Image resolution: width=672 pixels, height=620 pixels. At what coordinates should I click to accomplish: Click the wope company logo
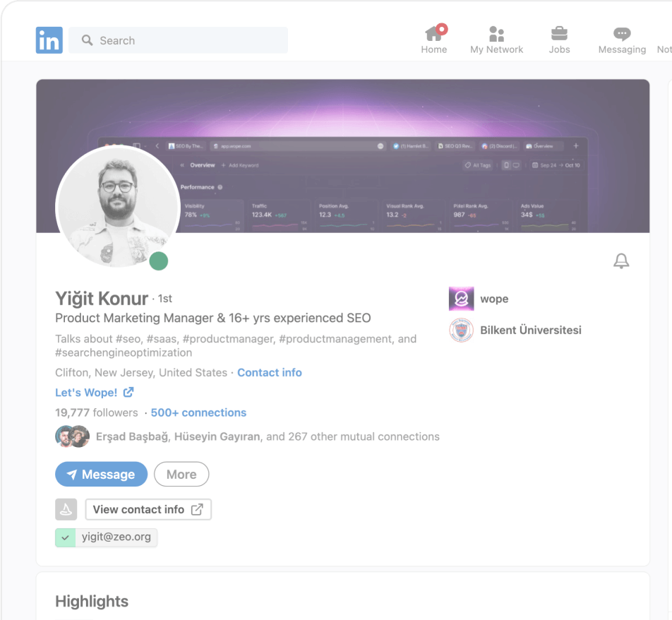coord(461,299)
